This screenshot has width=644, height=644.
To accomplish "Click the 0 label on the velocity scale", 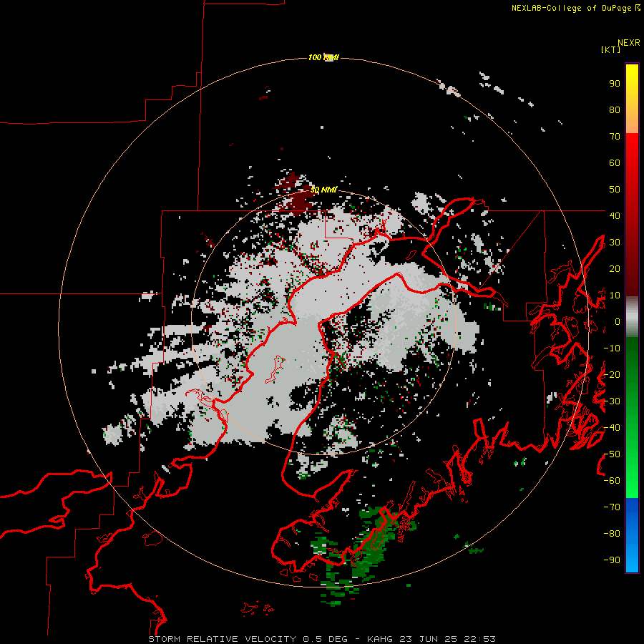I will click(x=618, y=321).
